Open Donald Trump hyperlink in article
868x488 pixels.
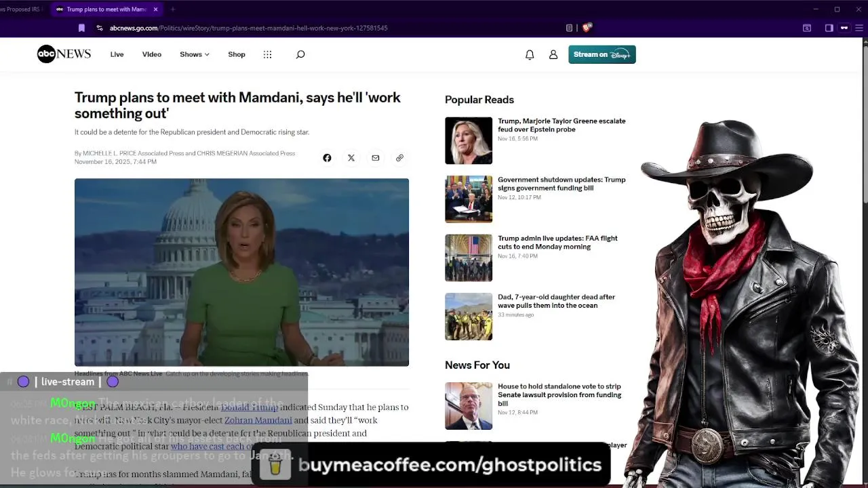(x=249, y=407)
